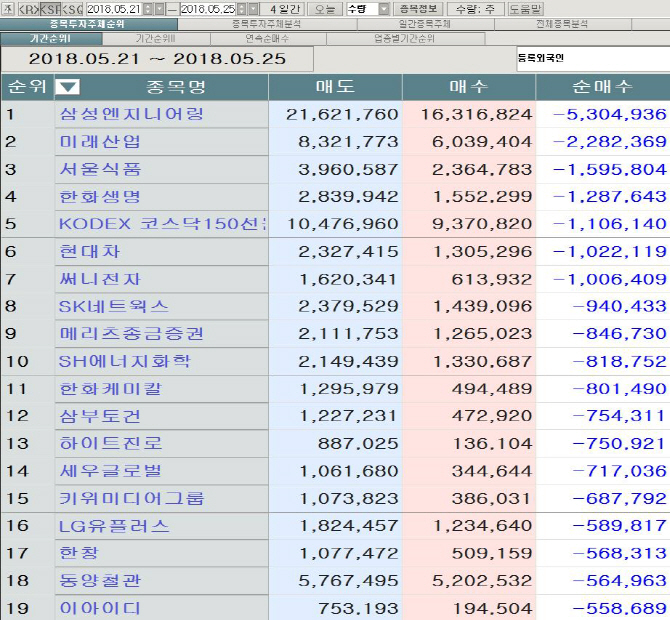Viewport: 670px width, 620px height.
Task: Click the 도움말 help button
Action: coord(525,9)
